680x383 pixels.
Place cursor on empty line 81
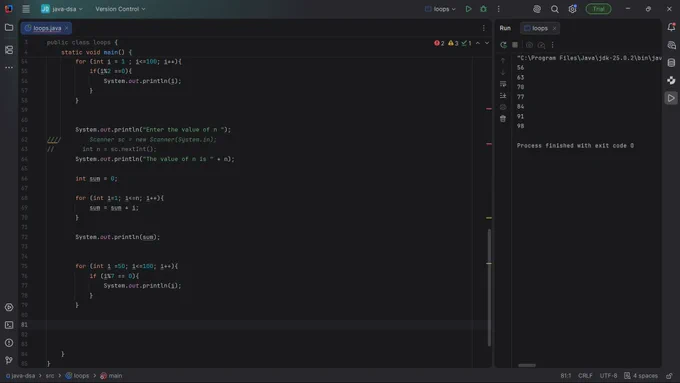260,324
